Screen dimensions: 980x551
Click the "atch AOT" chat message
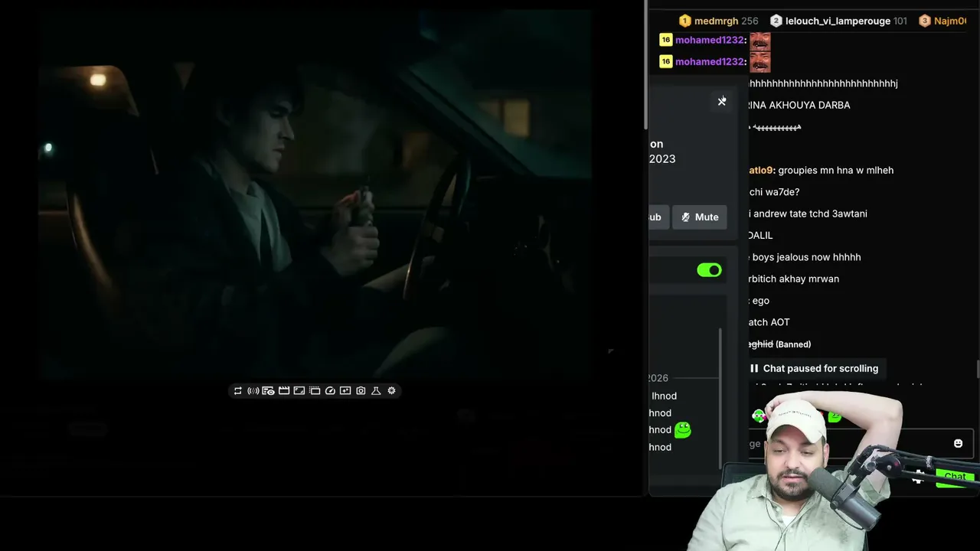(769, 322)
